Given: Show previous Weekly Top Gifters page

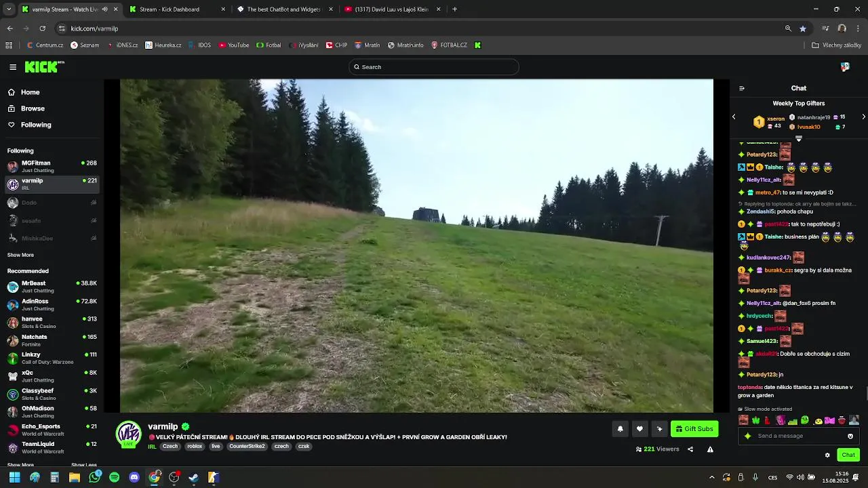Looking at the screenshot, I should click(x=734, y=117).
